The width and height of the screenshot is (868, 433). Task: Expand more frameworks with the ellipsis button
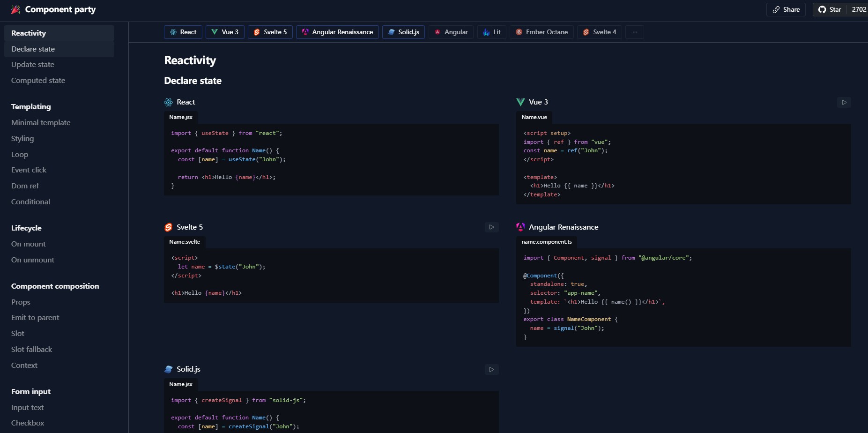635,32
